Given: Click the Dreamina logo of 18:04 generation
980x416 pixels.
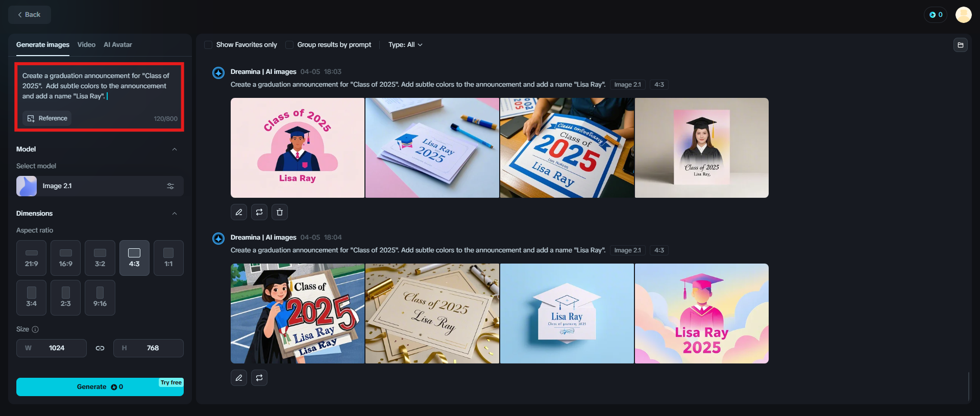Looking at the screenshot, I should click(x=218, y=239).
